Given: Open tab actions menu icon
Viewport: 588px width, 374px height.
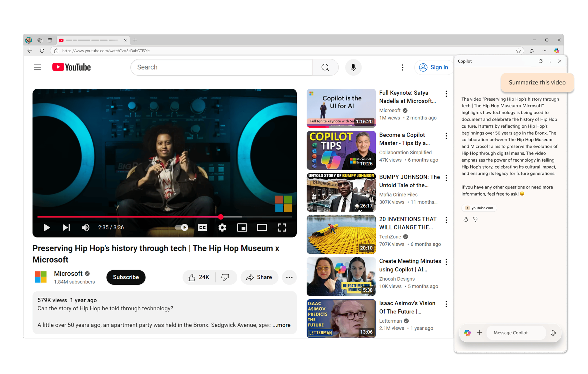Looking at the screenshot, I should pos(50,40).
